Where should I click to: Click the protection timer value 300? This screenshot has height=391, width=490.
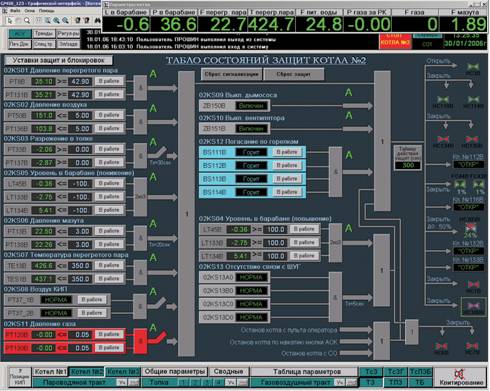[x=408, y=165]
